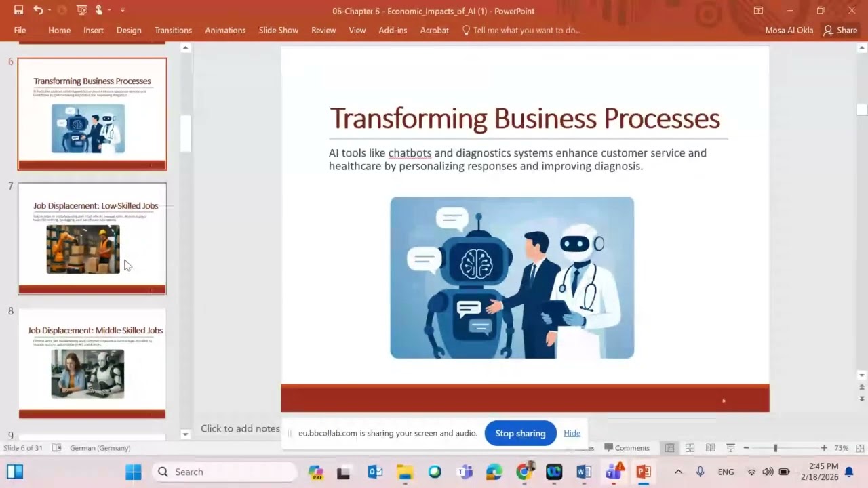
Task: Click the spell check status icon
Action: coord(56,448)
